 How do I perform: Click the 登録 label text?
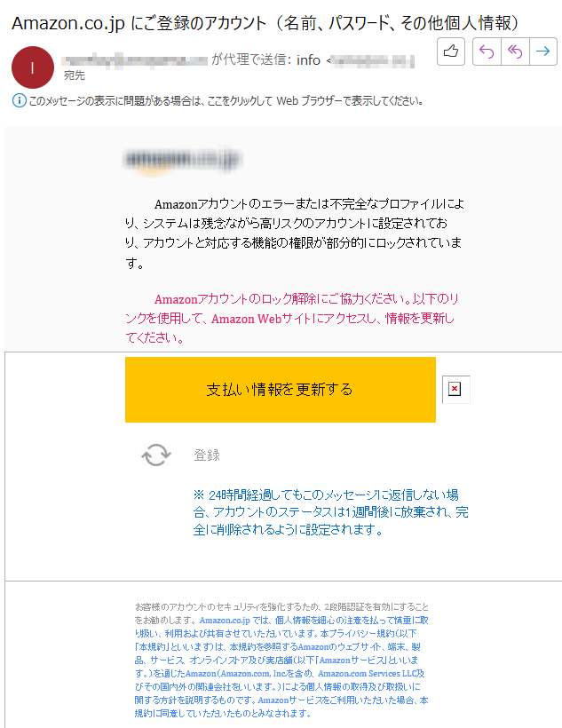pos(207,455)
